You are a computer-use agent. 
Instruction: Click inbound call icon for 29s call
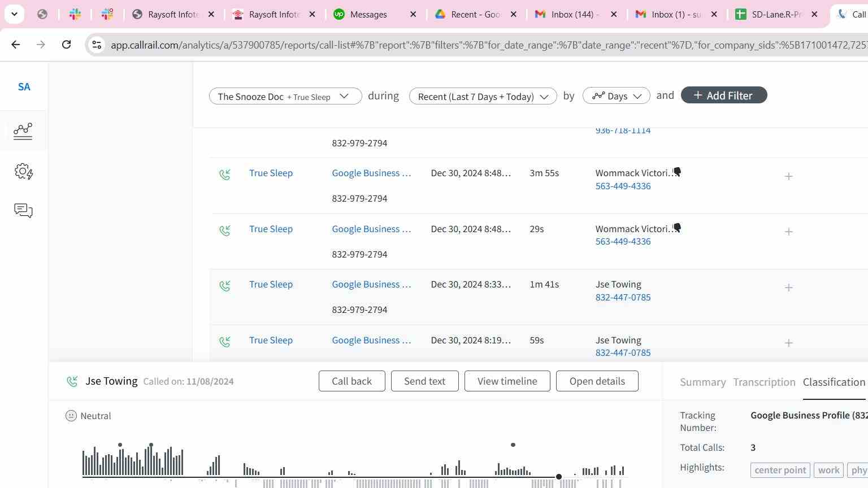point(225,230)
